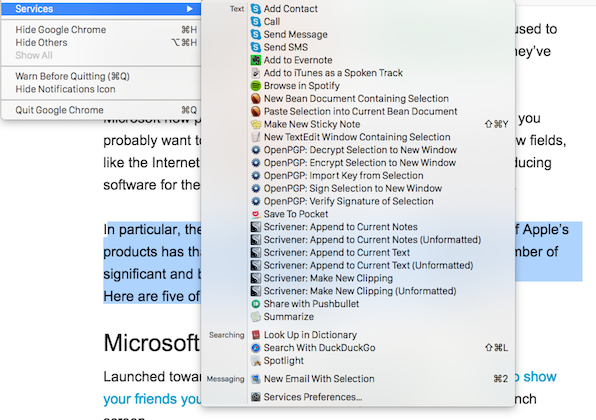Click the green Spotify icon

256,86
